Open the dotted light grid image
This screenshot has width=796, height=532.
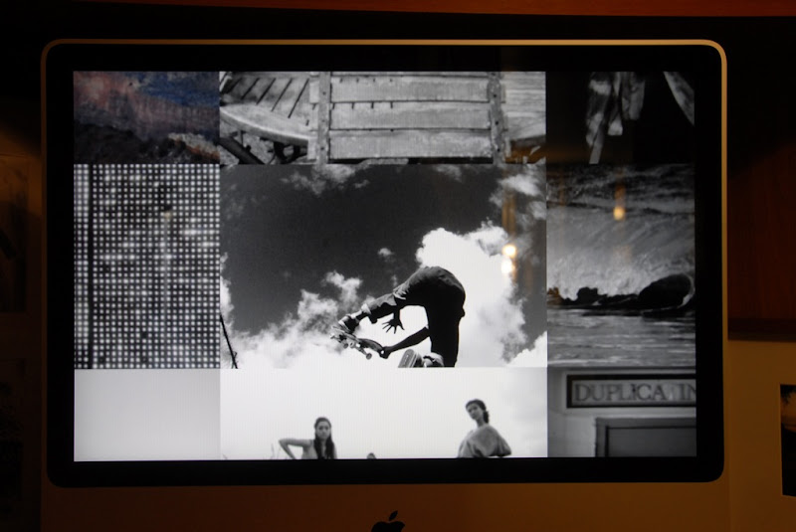146,266
